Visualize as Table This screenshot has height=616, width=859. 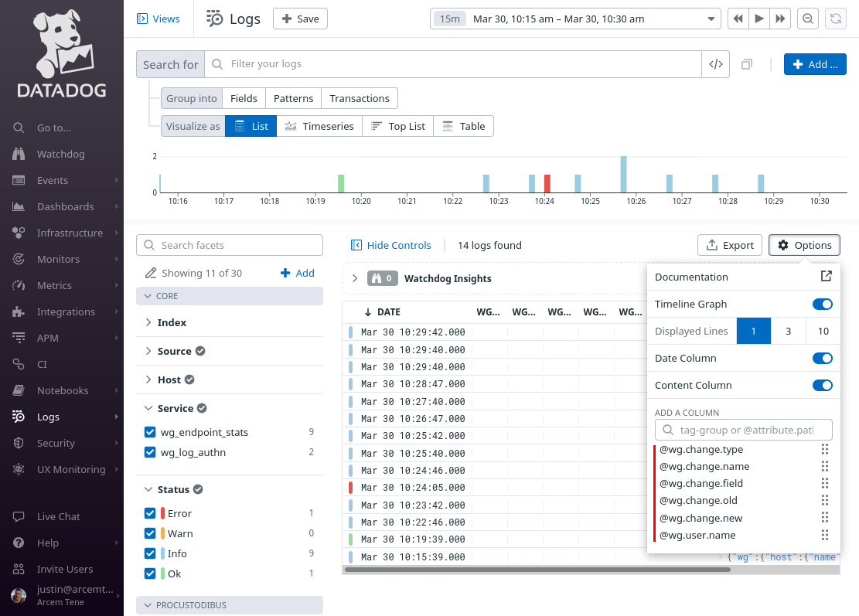click(463, 126)
